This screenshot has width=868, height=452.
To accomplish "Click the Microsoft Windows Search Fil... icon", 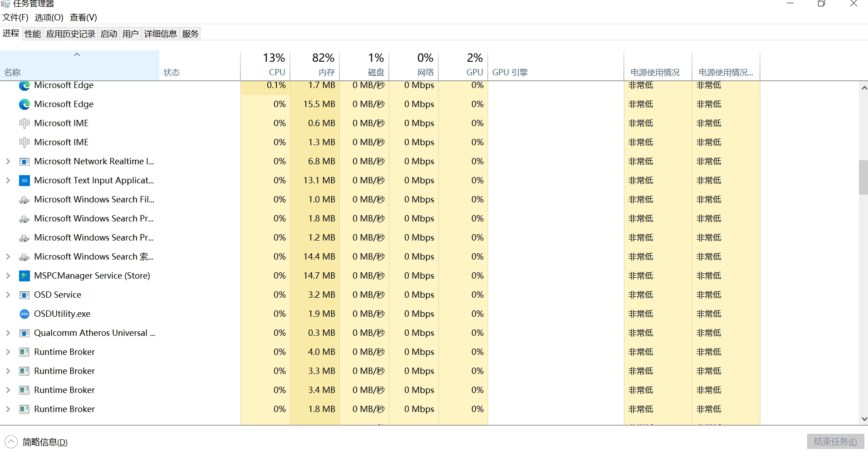I will tap(25, 200).
